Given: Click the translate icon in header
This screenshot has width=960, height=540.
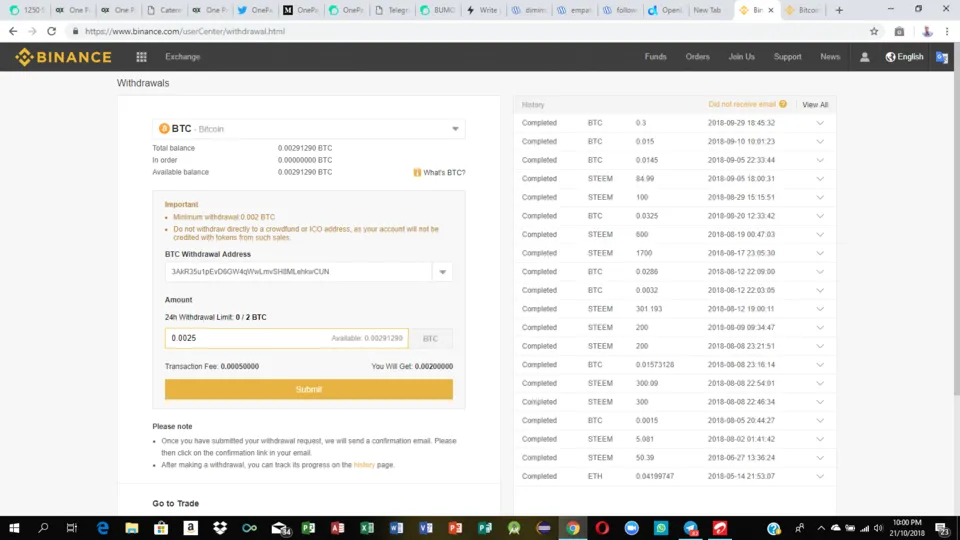Looking at the screenshot, I should point(942,57).
